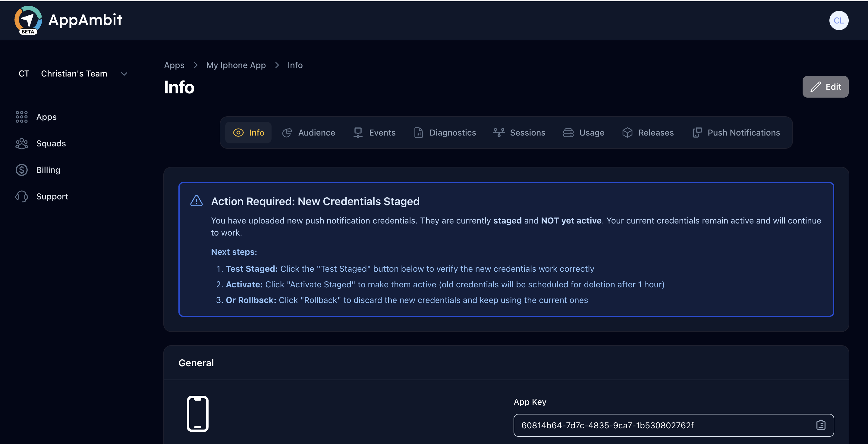Click the AppAmbit logo icon
868x444 pixels.
28,20
